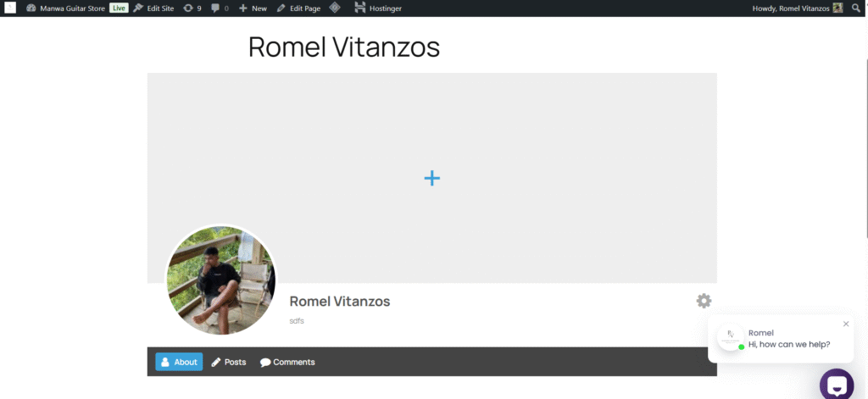Image resolution: width=868 pixels, height=399 pixels.
Task: Open the comments bubble in admin bar
Action: click(x=220, y=8)
